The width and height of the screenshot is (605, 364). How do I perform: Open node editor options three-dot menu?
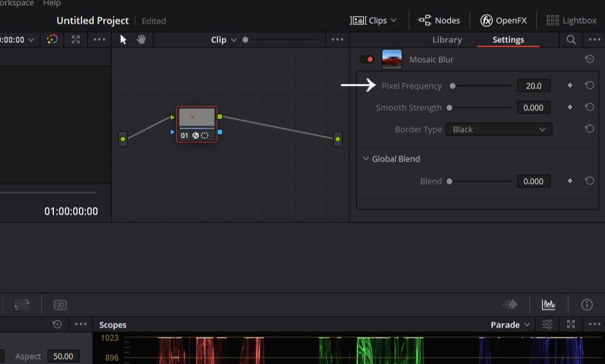coord(337,39)
